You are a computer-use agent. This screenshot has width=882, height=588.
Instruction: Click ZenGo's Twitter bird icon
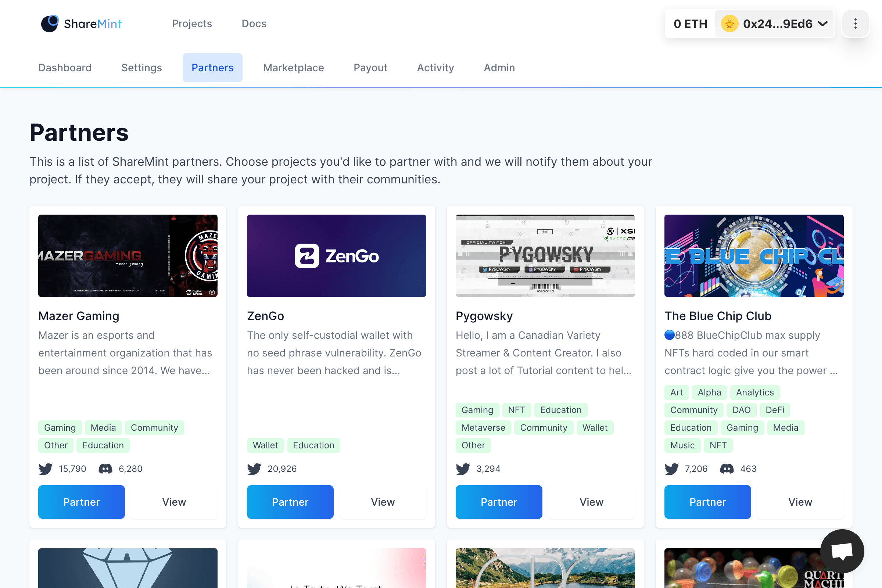point(254,469)
